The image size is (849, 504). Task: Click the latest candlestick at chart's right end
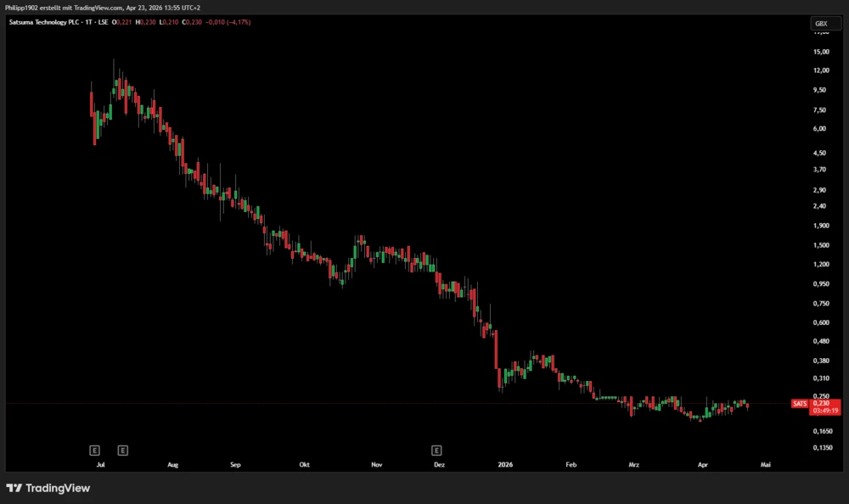click(x=747, y=406)
